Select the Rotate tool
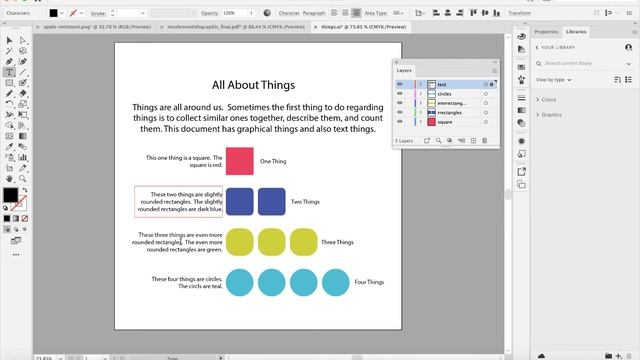This screenshot has width=640, height=360. pyautogui.click(x=9, y=104)
